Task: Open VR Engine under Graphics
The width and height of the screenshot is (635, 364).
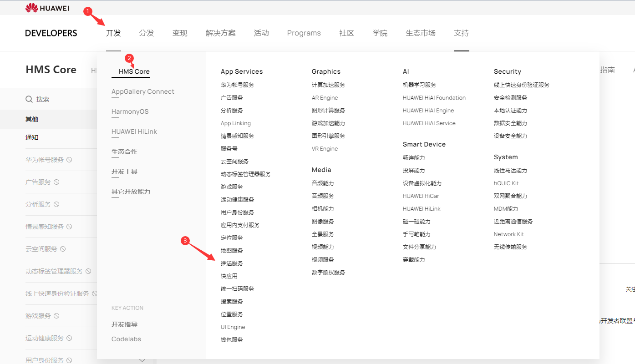Action: [325, 149]
